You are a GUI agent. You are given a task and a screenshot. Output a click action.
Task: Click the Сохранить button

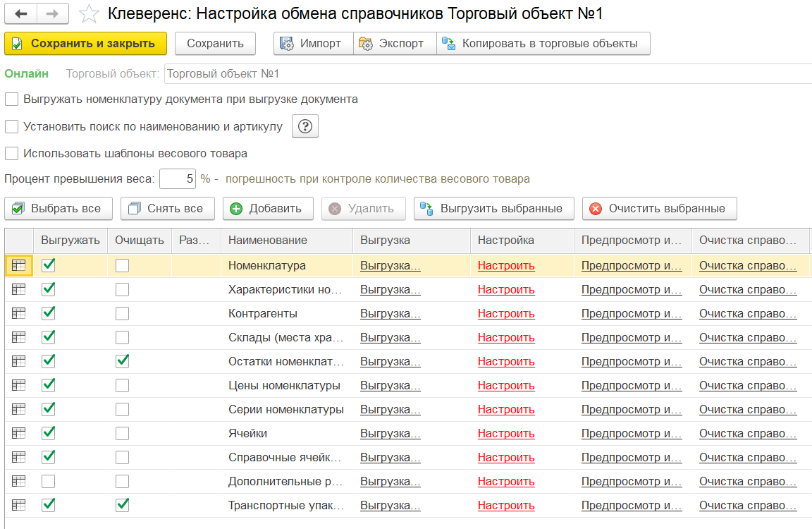215,44
